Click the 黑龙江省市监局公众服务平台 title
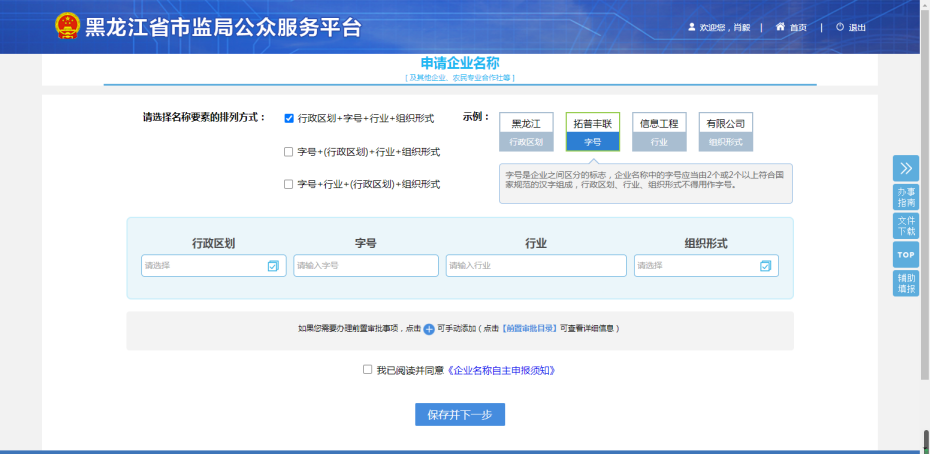The width and height of the screenshot is (930, 455). tap(223, 27)
